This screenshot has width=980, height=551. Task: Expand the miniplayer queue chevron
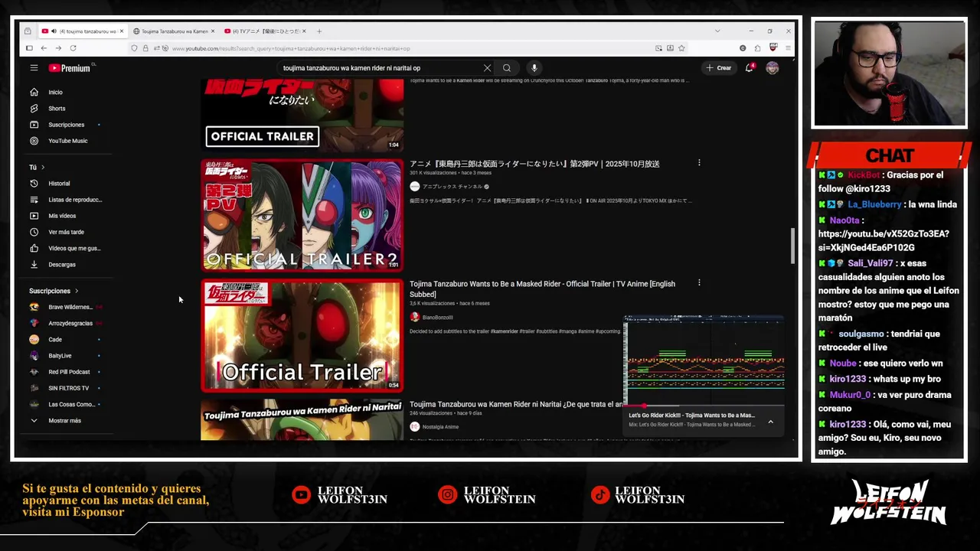click(x=770, y=422)
